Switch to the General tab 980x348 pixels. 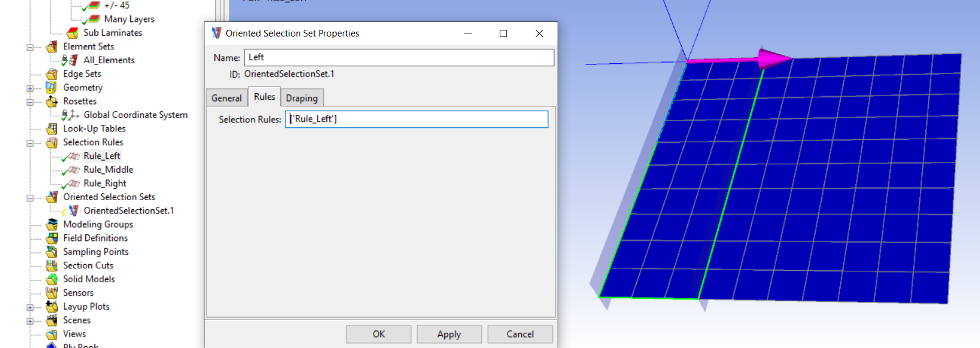tap(226, 98)
